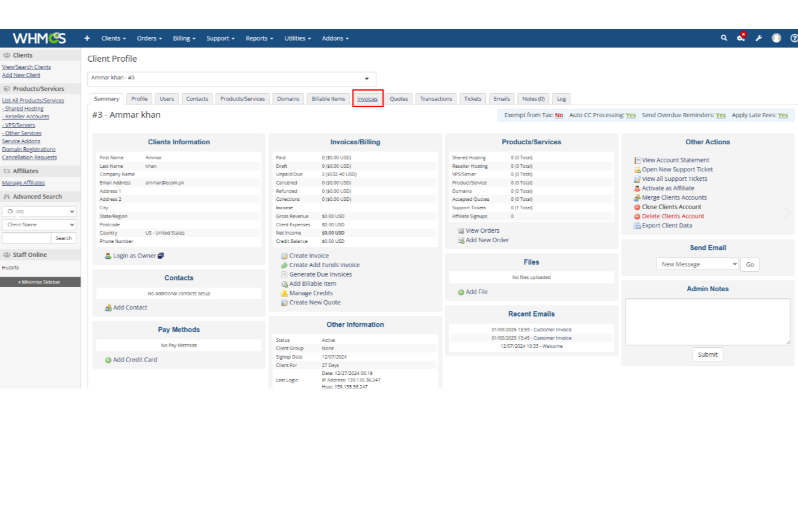Click the notification gears icon with red badge
This screenshot has width=798, height=532.
click(741, 37)
